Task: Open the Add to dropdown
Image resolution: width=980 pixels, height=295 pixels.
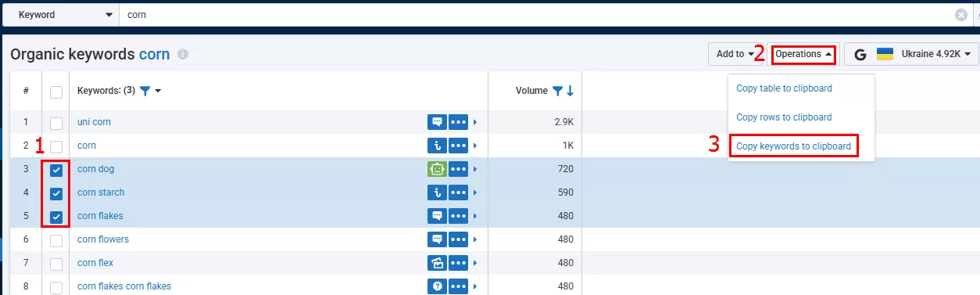Action: coord(735,54)
